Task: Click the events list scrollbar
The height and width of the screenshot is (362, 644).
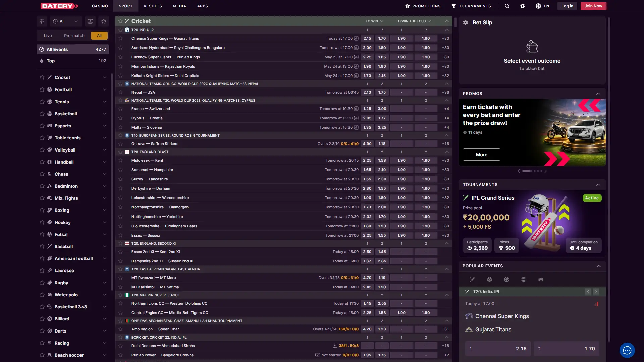Action: click(x=455, y=23)
